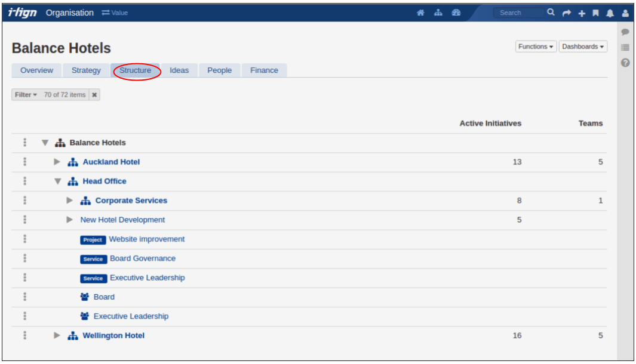Click the share arrow icon
The width and height of the screenshot is (636, 364).
pyautogui.click(x=567, y=13)
